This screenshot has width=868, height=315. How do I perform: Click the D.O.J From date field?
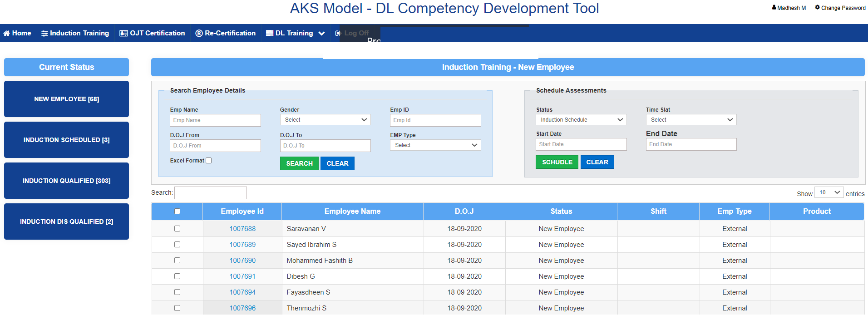coord(215,146)
